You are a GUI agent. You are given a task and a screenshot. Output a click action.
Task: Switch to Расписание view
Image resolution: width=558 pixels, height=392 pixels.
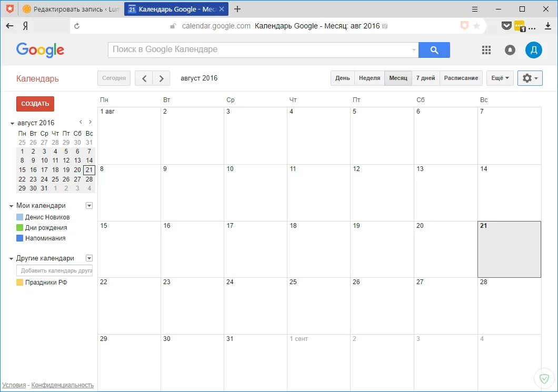pos(461,78)
